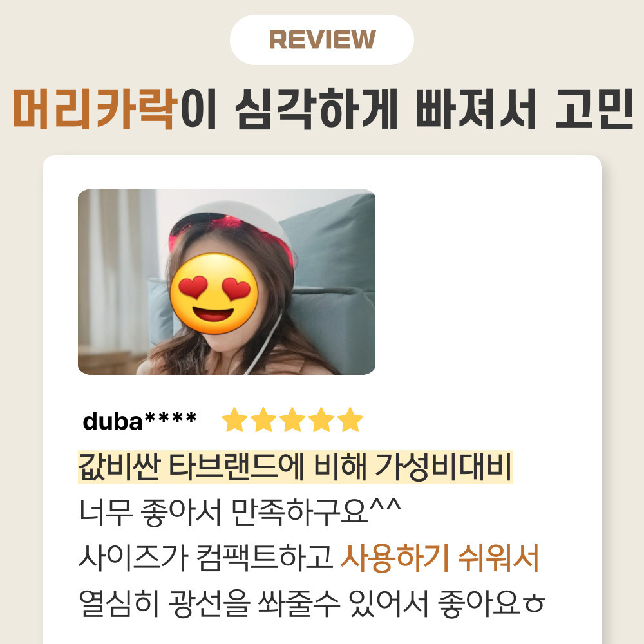The image size is (644, 644).
Task: Open the reviewer's helmet photo
Action: 226,282
